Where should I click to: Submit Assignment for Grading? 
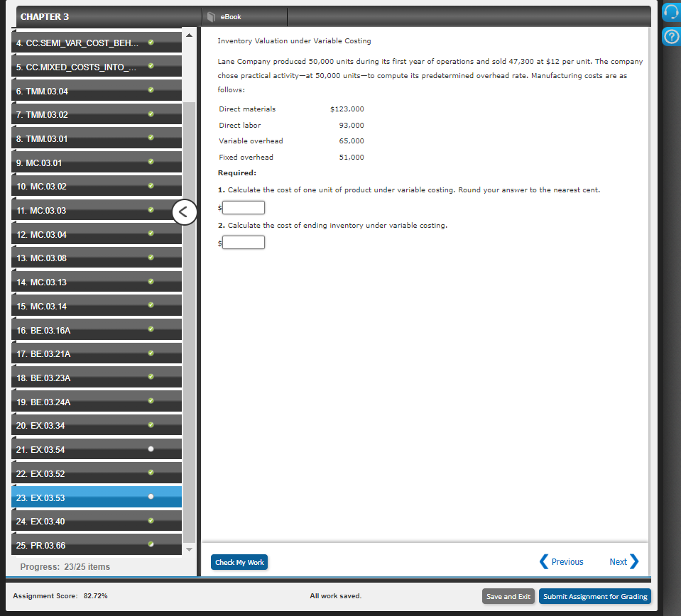click(594, 596)
